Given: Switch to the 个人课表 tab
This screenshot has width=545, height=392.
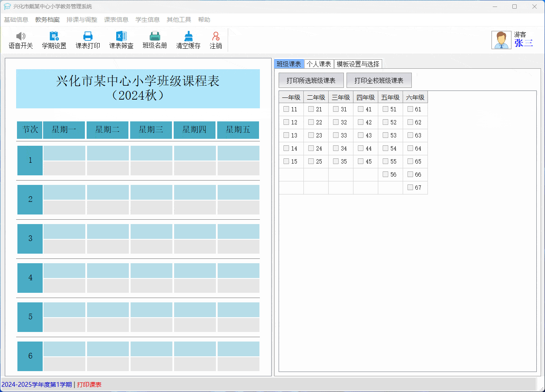Looking at the screenshot, I should tap(319, 64).
